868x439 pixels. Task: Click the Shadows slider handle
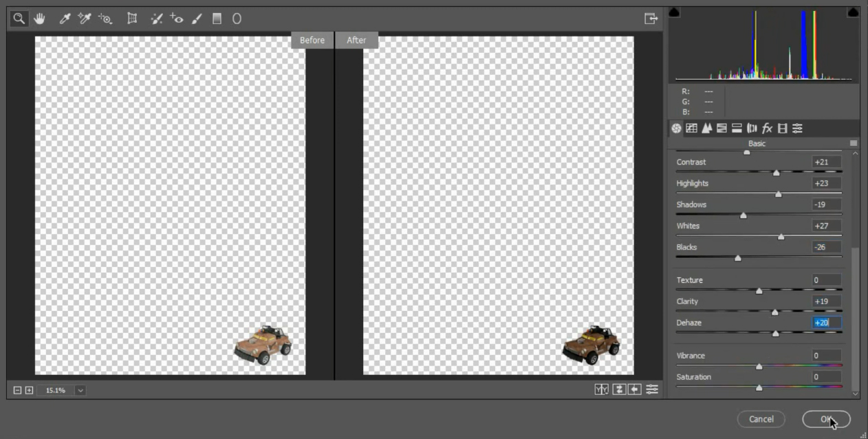click(744, 215)
